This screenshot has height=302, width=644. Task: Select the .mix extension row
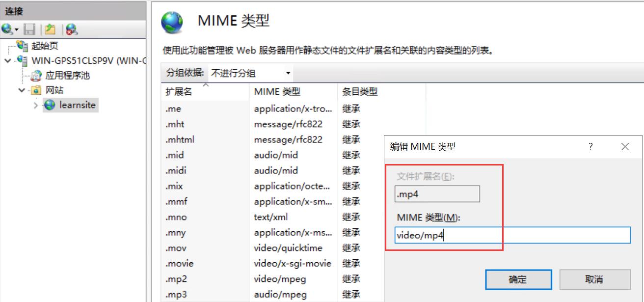click(x=174, y=186)
